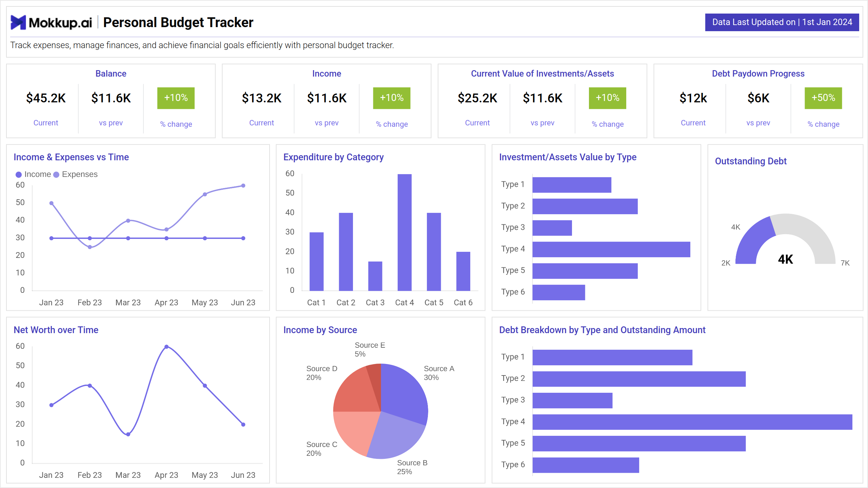Click the Apr 23 Net Worth peak point

166,347
